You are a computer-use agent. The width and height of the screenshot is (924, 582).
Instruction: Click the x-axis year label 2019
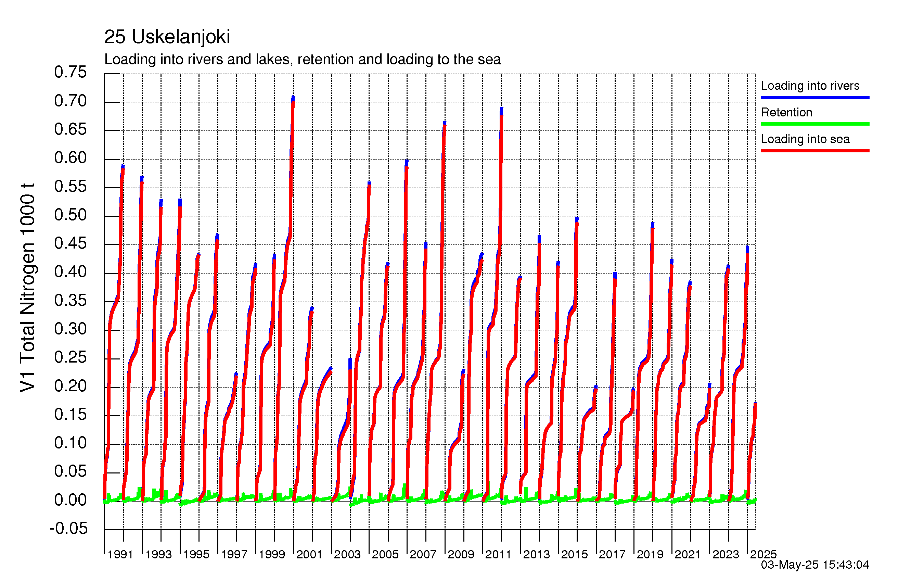(650, 554)
